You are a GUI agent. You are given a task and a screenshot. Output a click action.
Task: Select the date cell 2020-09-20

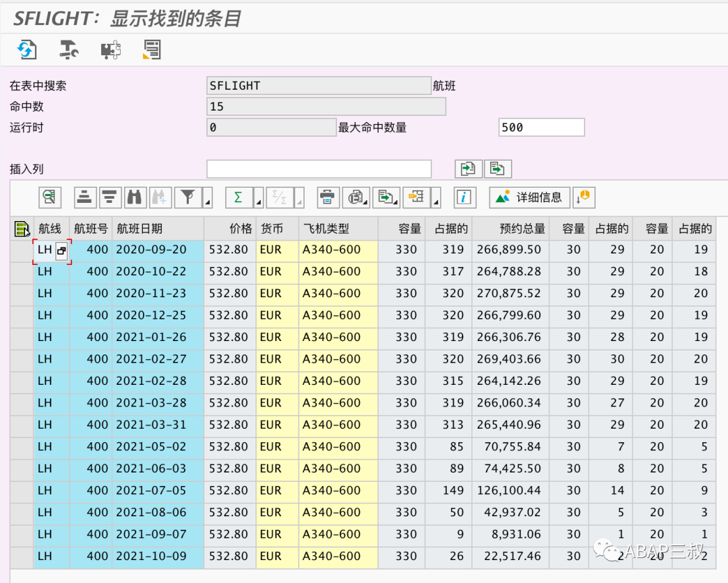pyautogui.click(x=158, y=250)
